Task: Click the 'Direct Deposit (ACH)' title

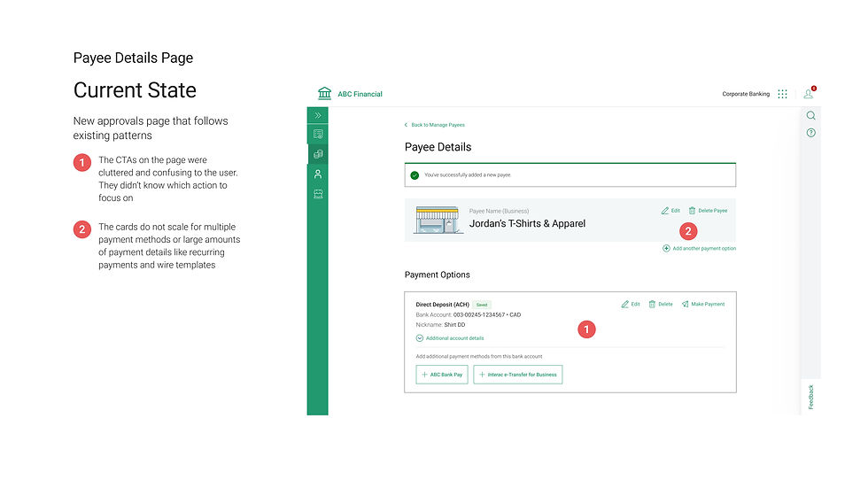Action: pos(442,305)
